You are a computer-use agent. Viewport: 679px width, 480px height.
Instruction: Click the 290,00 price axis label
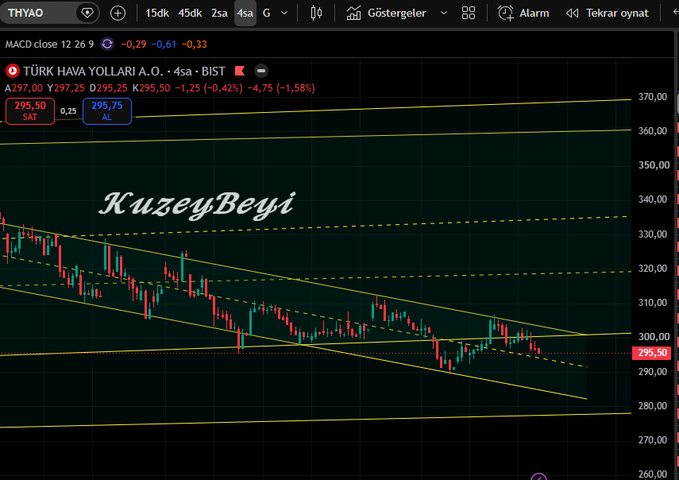point(653,372)
